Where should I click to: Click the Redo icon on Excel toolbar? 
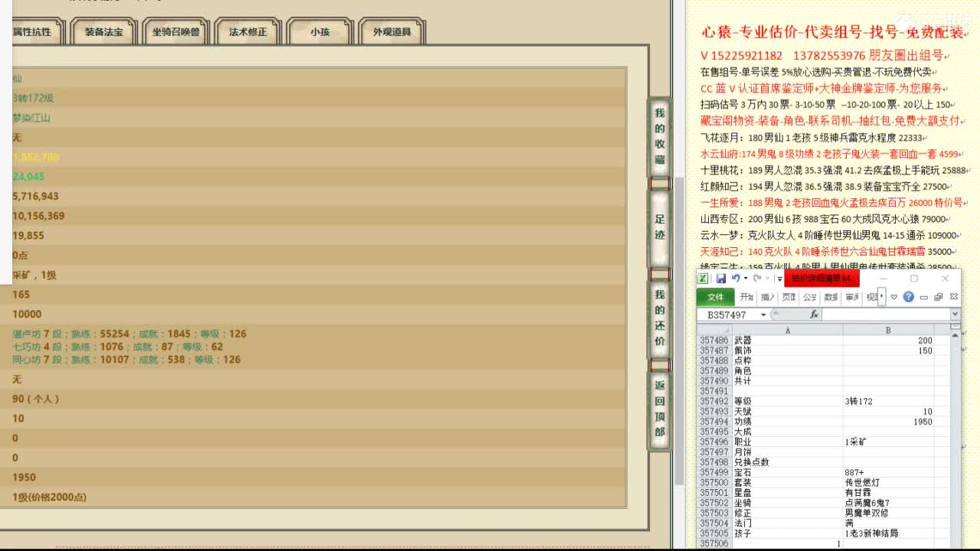pyautogui.click(x=757, y=278)
